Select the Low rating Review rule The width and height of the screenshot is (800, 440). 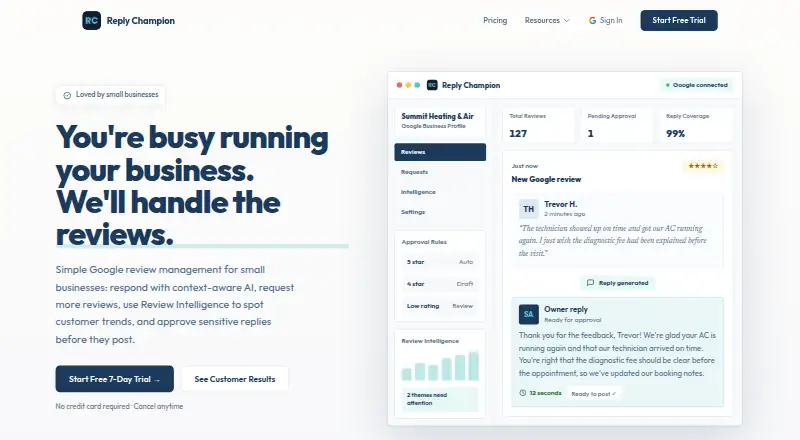coord(440,306)
